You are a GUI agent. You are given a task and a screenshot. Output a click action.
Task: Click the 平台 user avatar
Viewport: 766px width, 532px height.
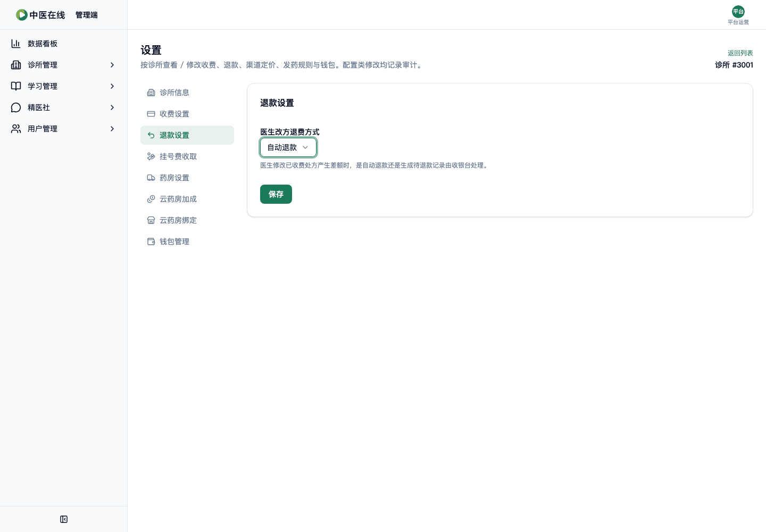(738, 12)
